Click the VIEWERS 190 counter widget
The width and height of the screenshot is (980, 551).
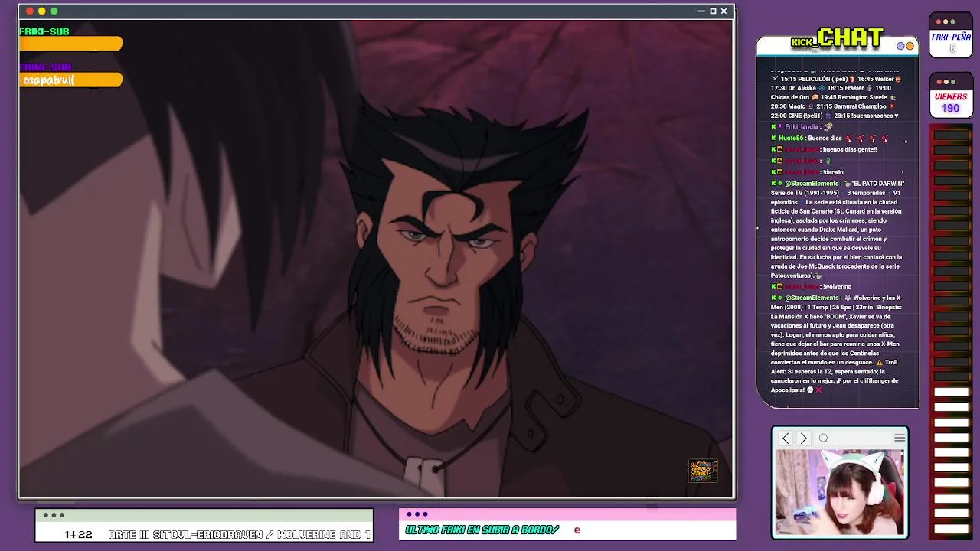point(951,96)
